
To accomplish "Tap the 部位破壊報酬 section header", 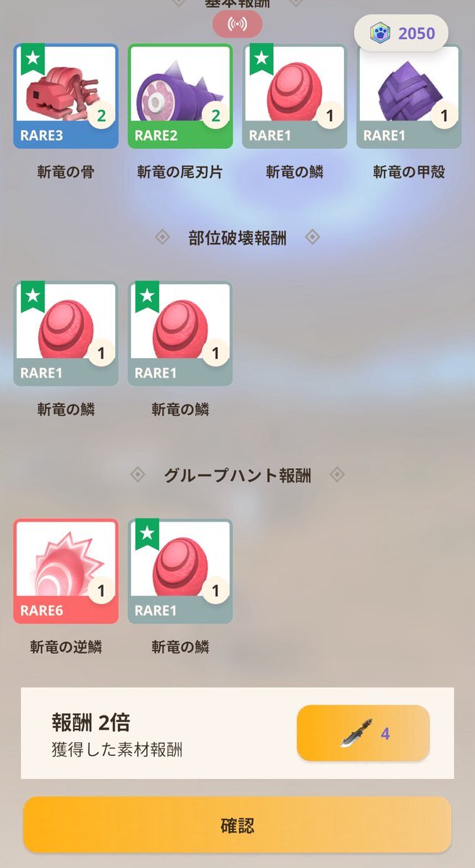I will 237,238.
